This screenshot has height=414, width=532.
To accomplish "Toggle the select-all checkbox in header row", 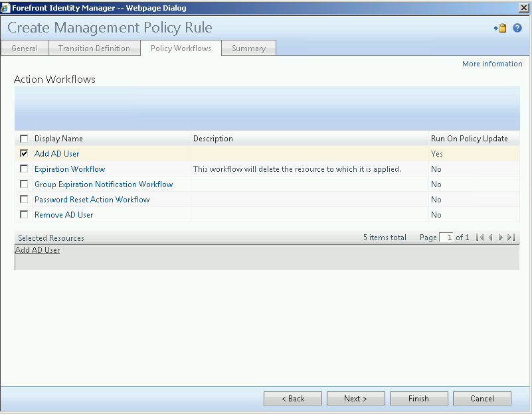I will coord(24,139).
